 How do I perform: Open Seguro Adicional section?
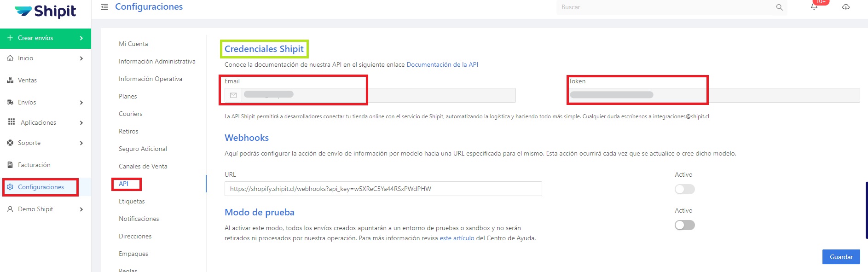tap(143, 149)
